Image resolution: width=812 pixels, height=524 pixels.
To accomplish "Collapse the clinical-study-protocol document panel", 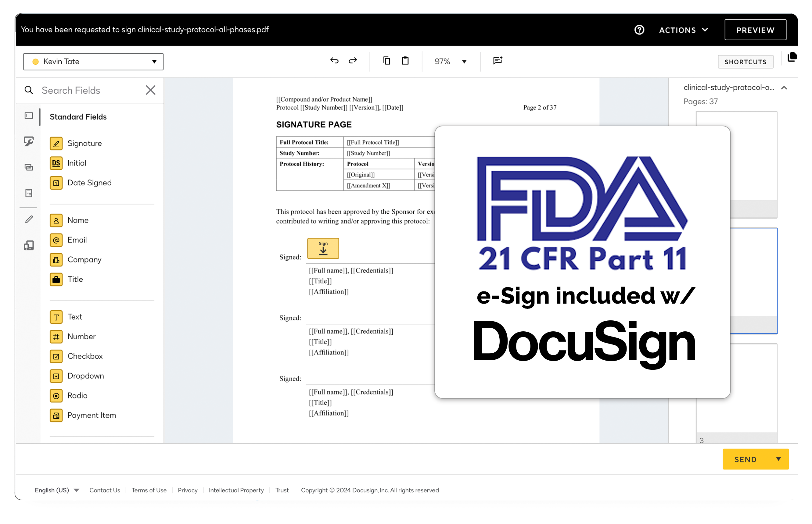I will tap(784, 88).
